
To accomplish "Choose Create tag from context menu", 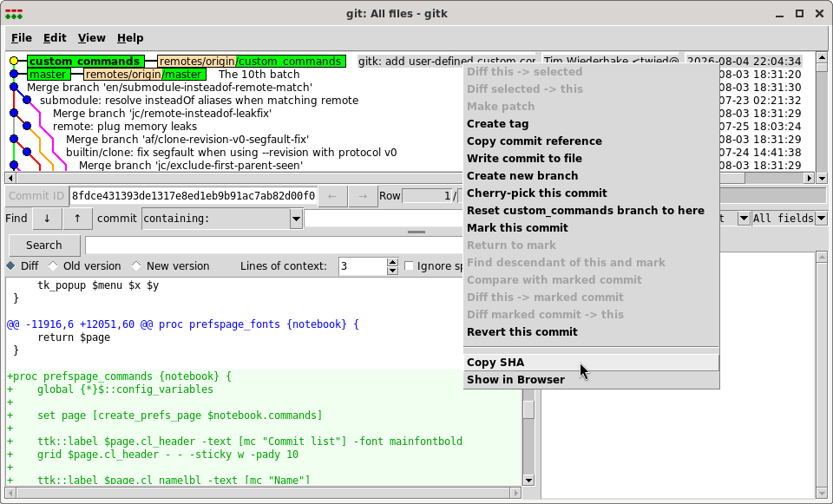I will pos(591,124).
